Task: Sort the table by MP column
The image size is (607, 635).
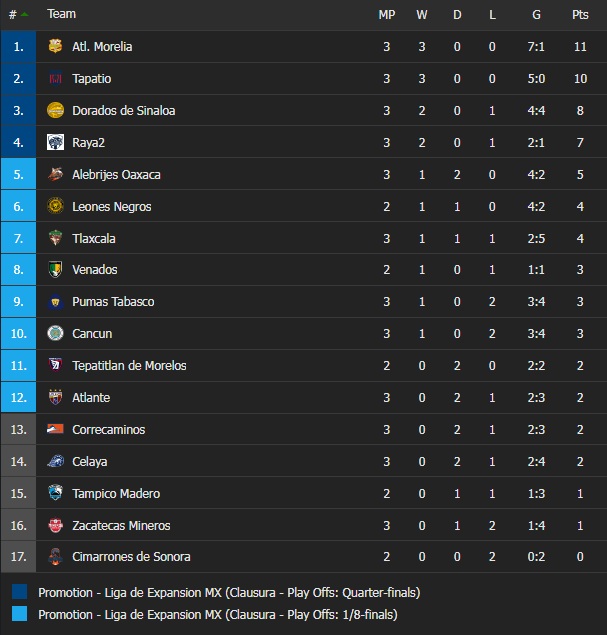Action: [387, 14]
